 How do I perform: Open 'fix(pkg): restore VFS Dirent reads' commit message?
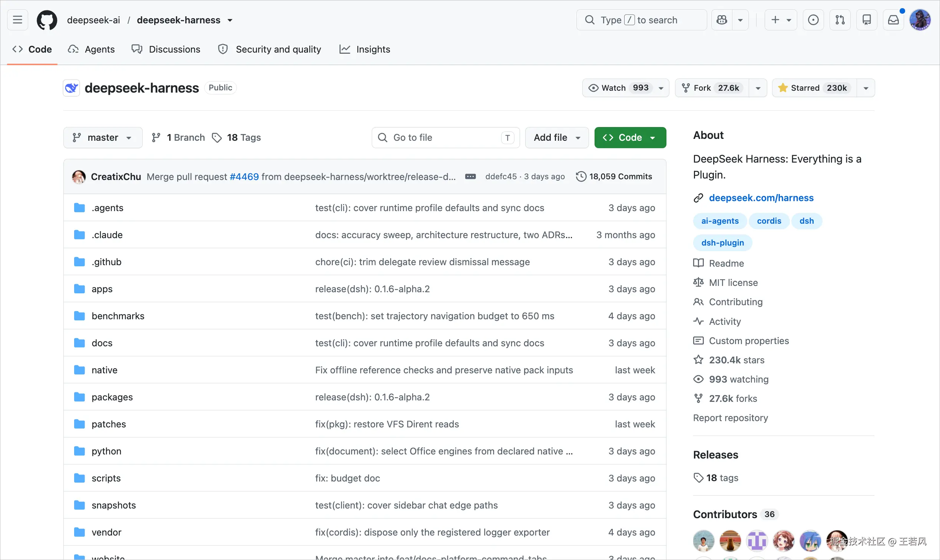click(387, 424)
